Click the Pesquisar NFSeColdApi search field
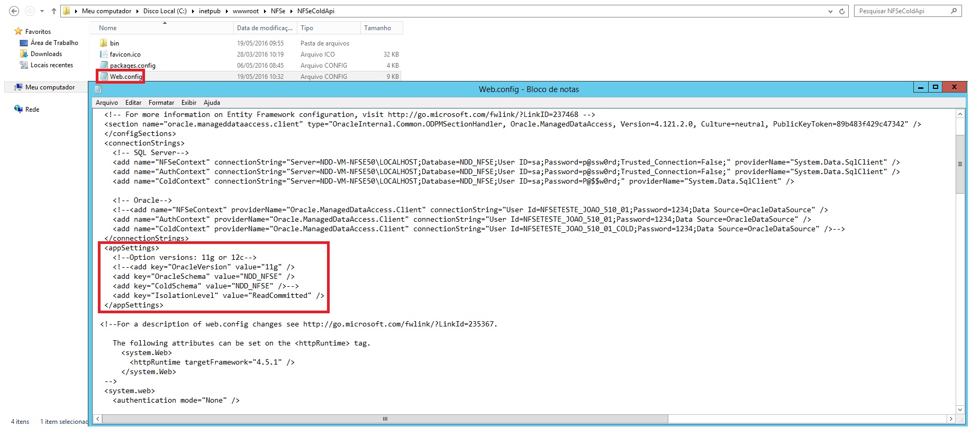This screenshot has width=980, height=436. tap(901, 11)
